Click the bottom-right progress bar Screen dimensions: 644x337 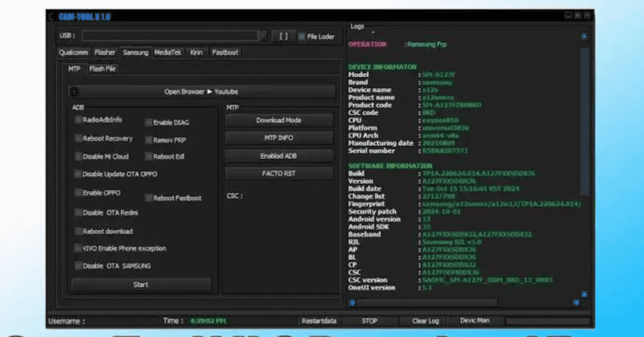pyautogui.click(x=548, y=321)
